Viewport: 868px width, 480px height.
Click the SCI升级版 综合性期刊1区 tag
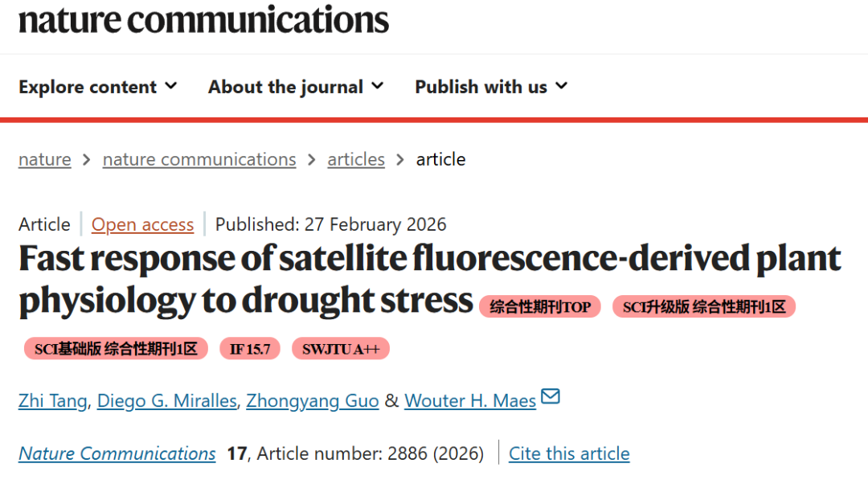(703, 306)
